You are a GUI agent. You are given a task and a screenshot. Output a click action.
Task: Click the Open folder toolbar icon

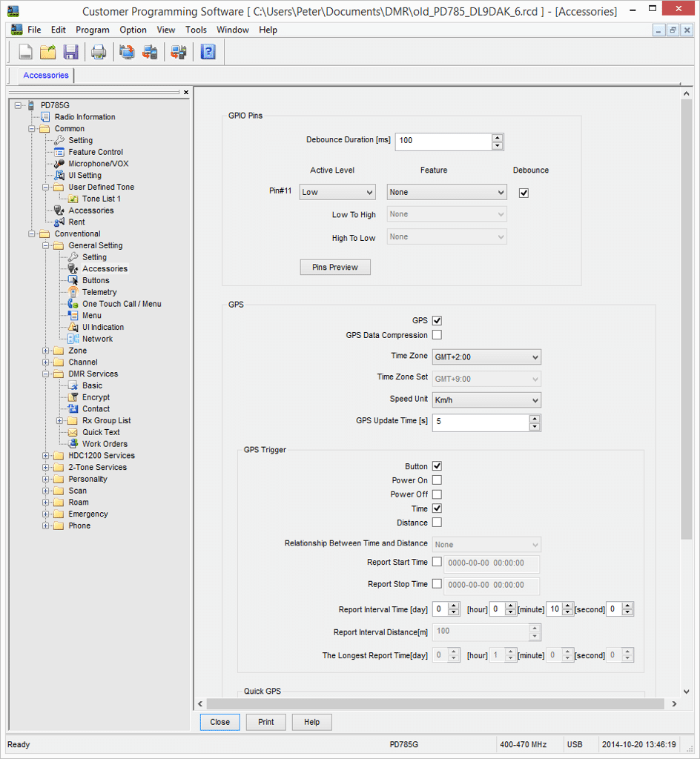(x=48, y=52)
